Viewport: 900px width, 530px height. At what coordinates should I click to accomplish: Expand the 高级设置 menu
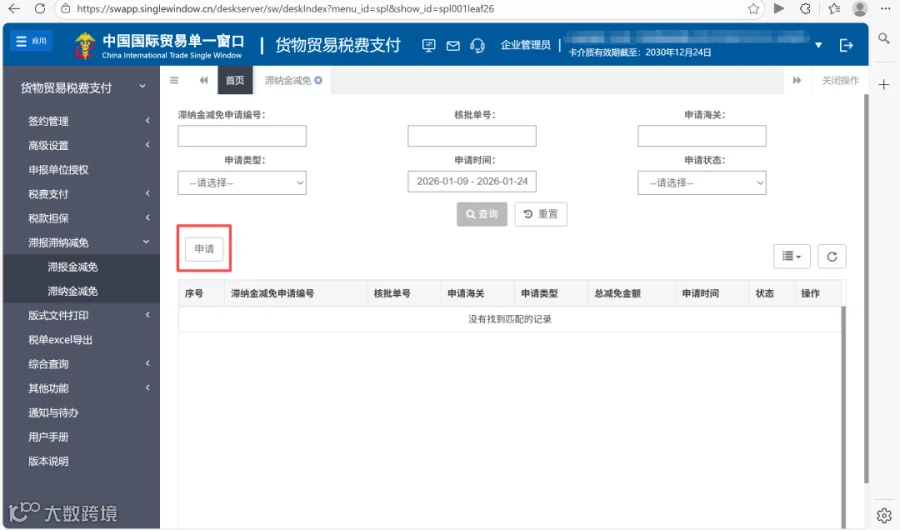(84, 145)
